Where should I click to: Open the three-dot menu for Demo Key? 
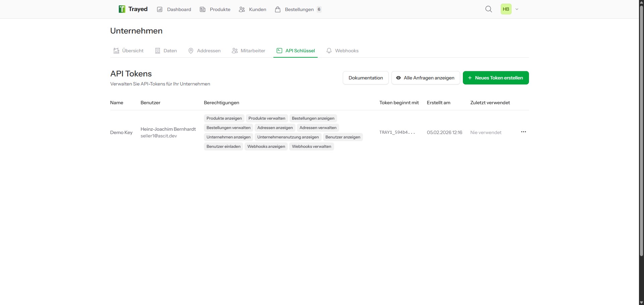point(523,132)
